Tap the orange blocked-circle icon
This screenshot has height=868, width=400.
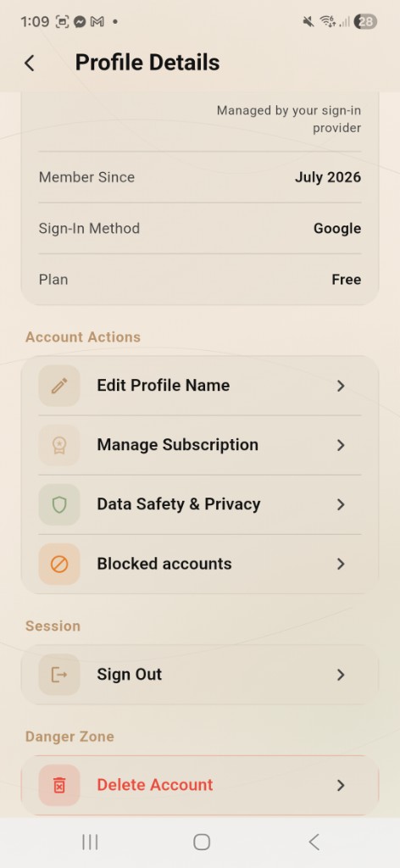(x=59, y=564)
